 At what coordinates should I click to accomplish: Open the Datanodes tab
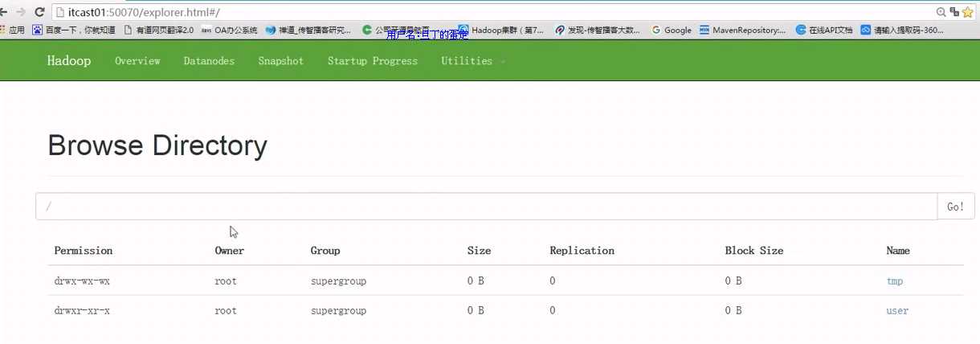(x=209, y=61)
